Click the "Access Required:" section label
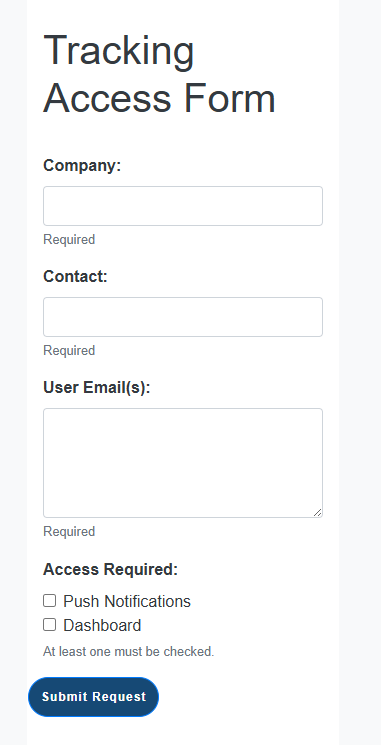Image resolution: width=381 pixels, height=745 pixels. (110, 569)
